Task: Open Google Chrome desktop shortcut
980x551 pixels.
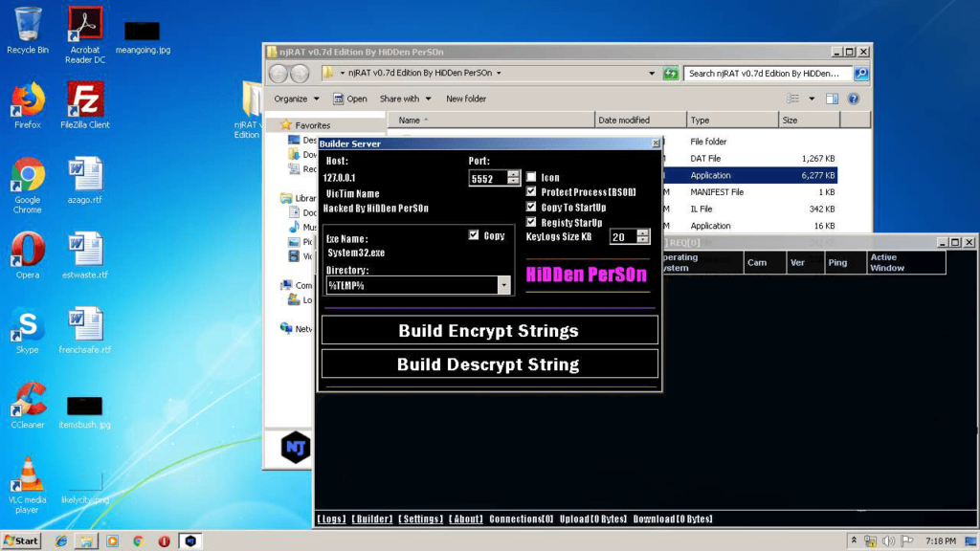Action: 28,185
